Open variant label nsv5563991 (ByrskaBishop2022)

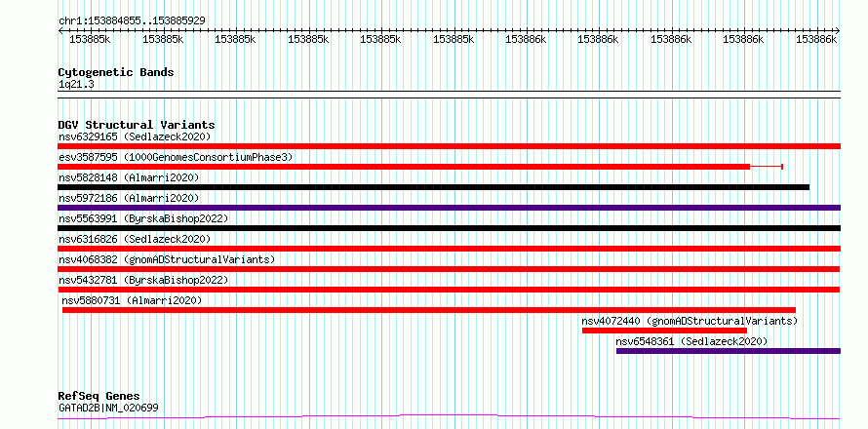[143, 218]
